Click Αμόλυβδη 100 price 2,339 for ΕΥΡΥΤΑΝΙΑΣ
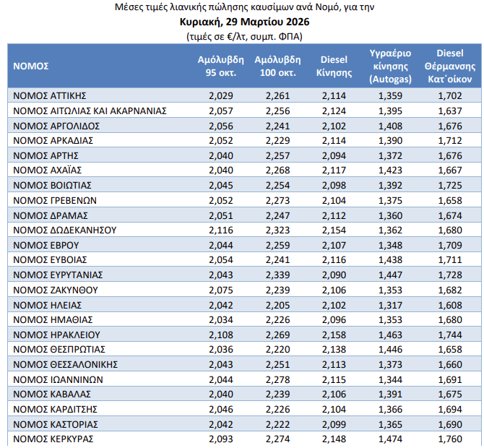 pos(277,275)
